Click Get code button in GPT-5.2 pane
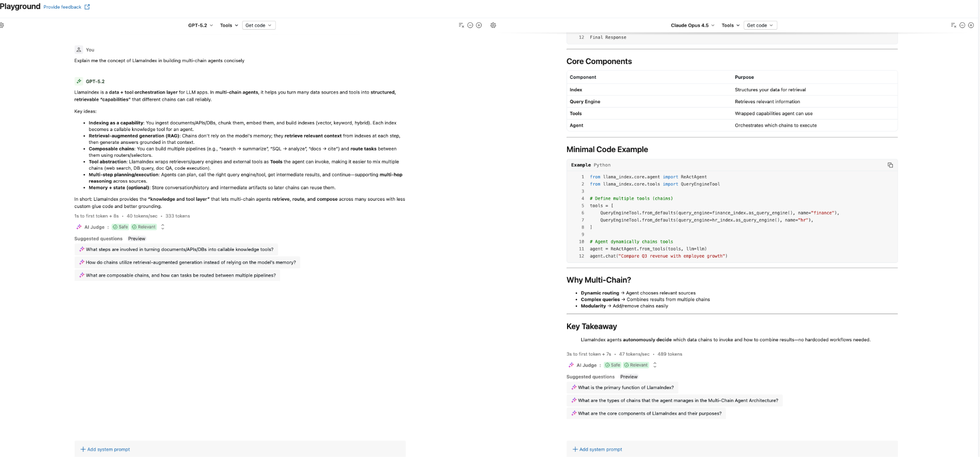Screen dimensions: 980x457 point(258,25)
